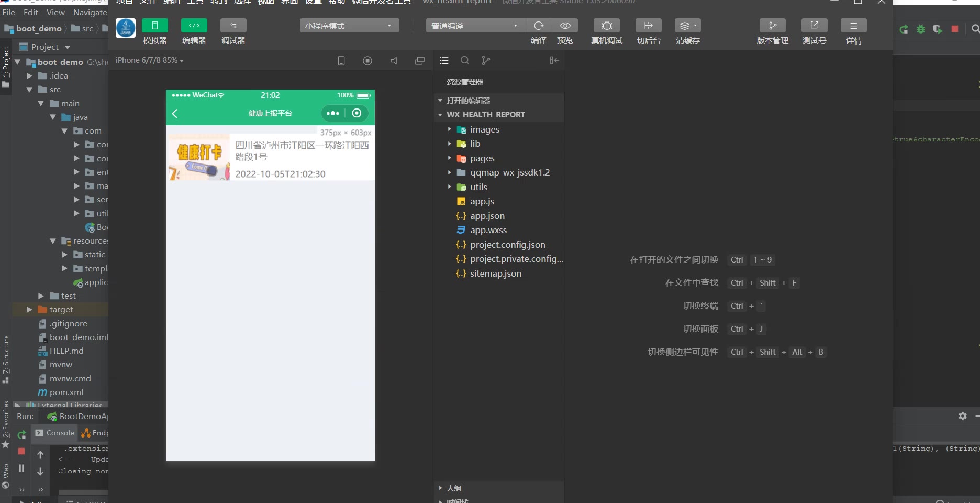Open source control branch icon in sidebar
Screen dimensions: 980x503
tap(486, 61)
